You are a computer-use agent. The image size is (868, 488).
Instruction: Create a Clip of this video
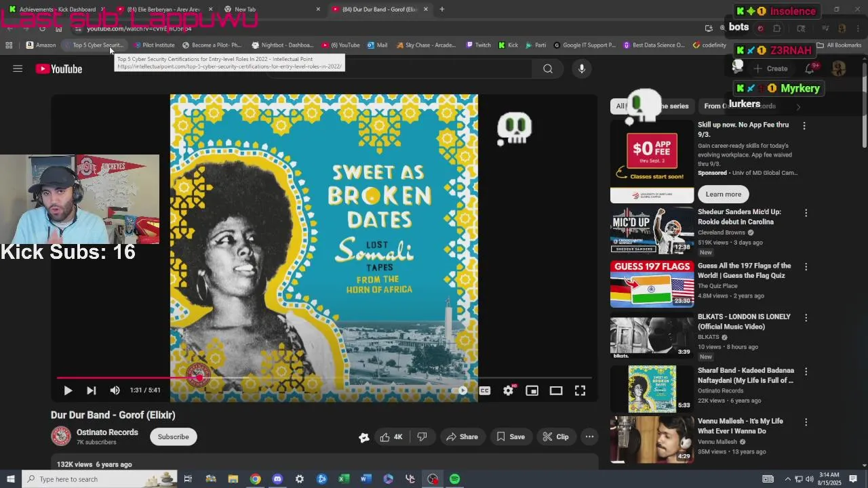point(556,436)
